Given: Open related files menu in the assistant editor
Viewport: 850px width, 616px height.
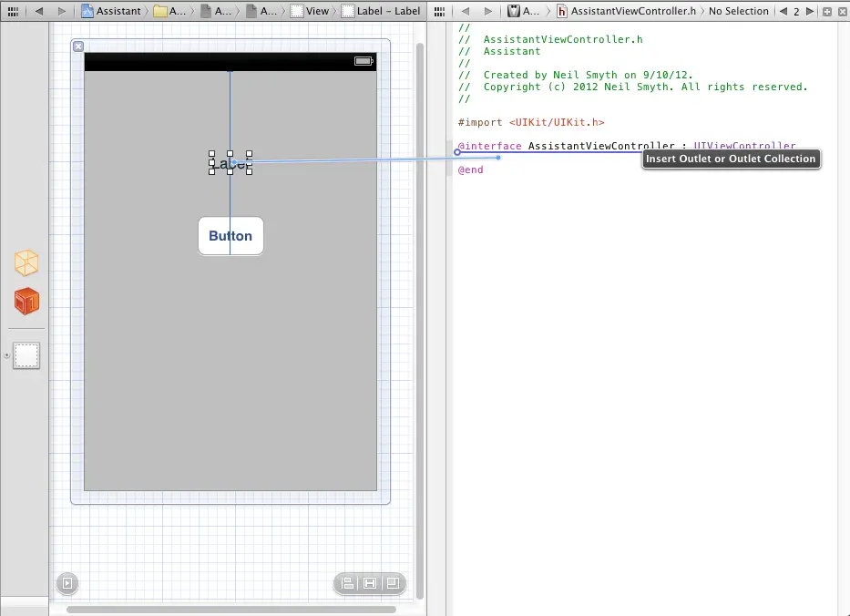Looking at the screenshot, I should [x=439, y=11].
